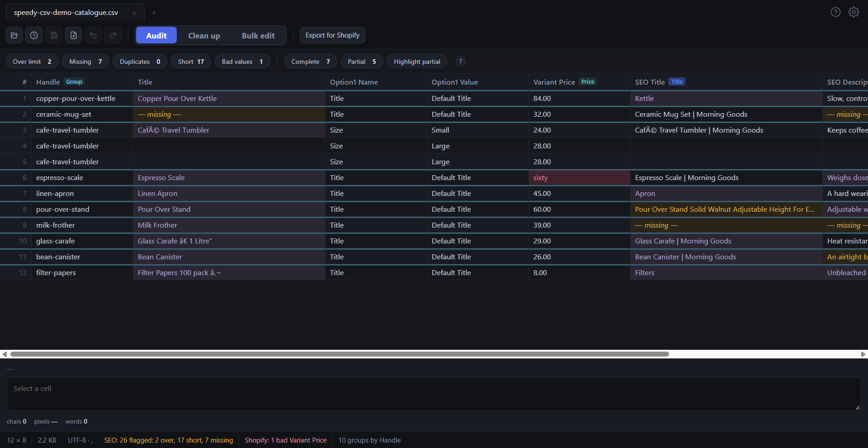Select the 'sixty' bad price cell
868x448 pixels.
(x=579, y=178)
